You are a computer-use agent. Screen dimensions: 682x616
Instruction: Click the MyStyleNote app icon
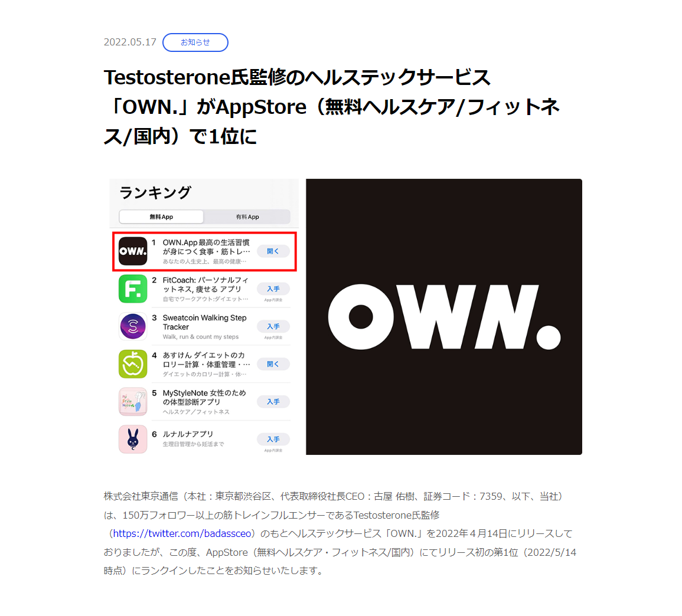tap(133, 402)
